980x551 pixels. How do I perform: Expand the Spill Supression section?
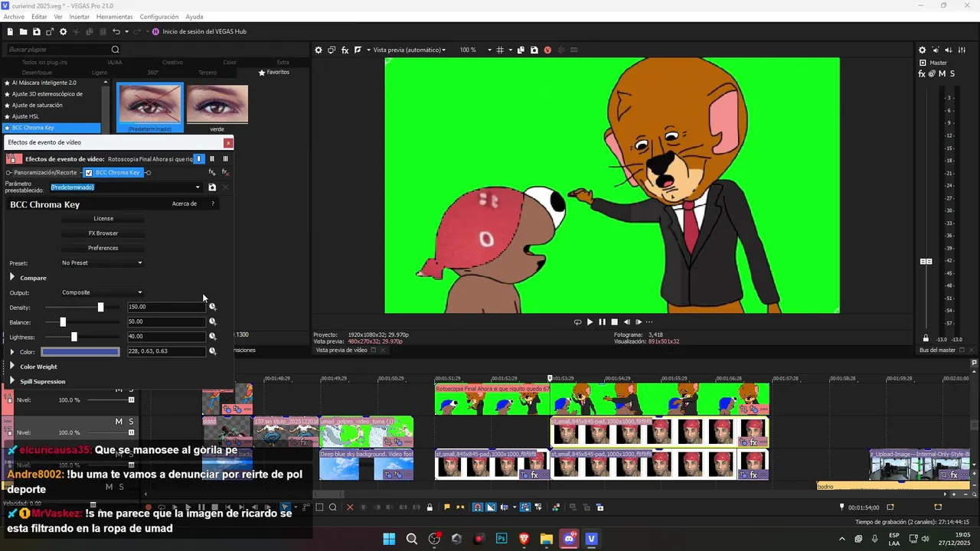coord(12,381)
